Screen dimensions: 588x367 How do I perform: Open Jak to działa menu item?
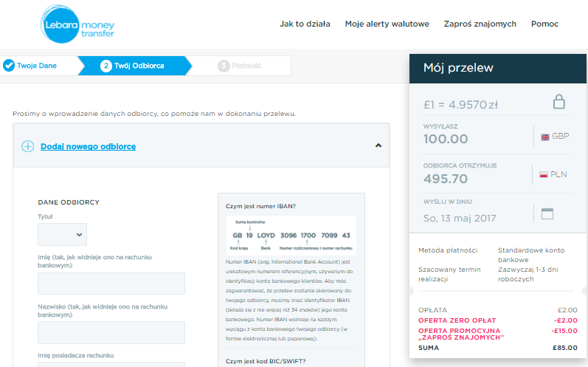(x=305, y=24)
